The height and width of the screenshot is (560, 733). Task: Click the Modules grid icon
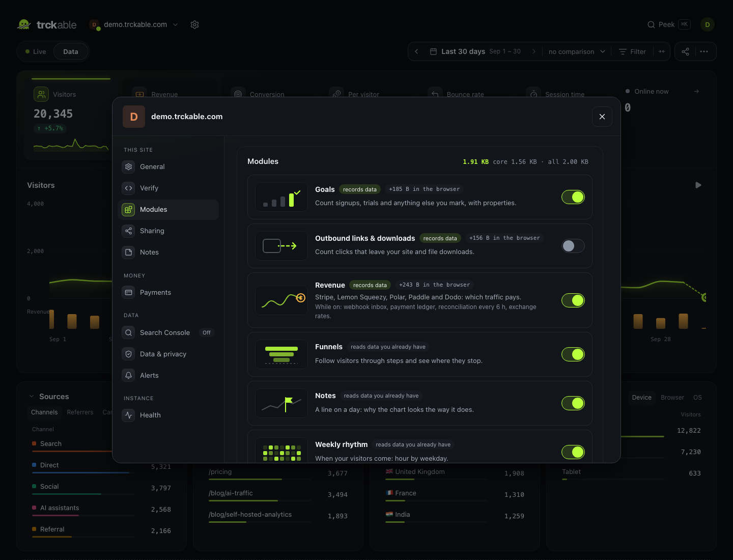point(128,209)
